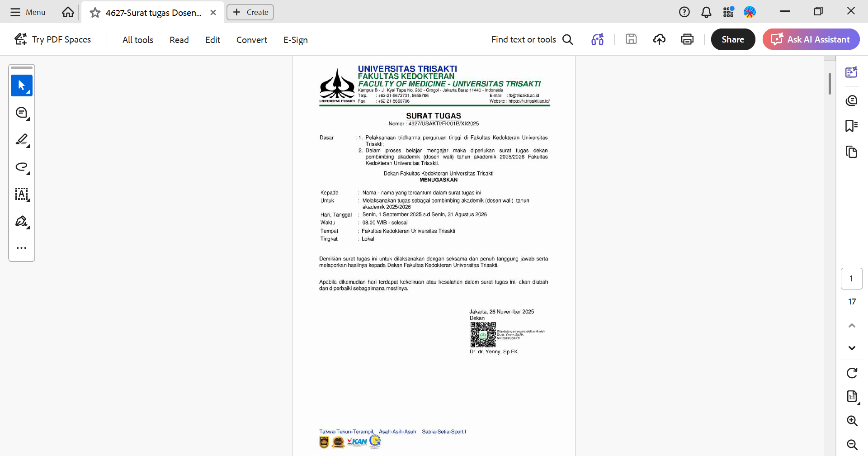The width and height of the screenshot is (868, 456).
Task: Open the user profile avatar
Action: (750, 12)
